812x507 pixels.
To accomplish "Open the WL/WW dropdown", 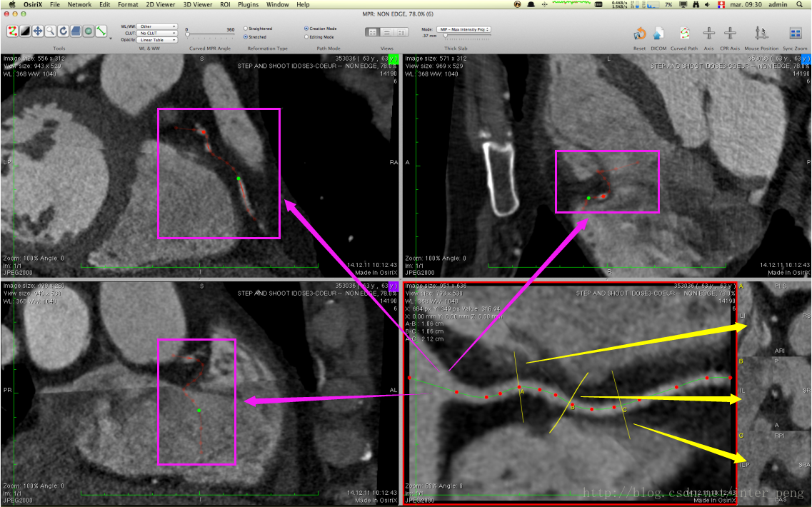I will point(157,26).
